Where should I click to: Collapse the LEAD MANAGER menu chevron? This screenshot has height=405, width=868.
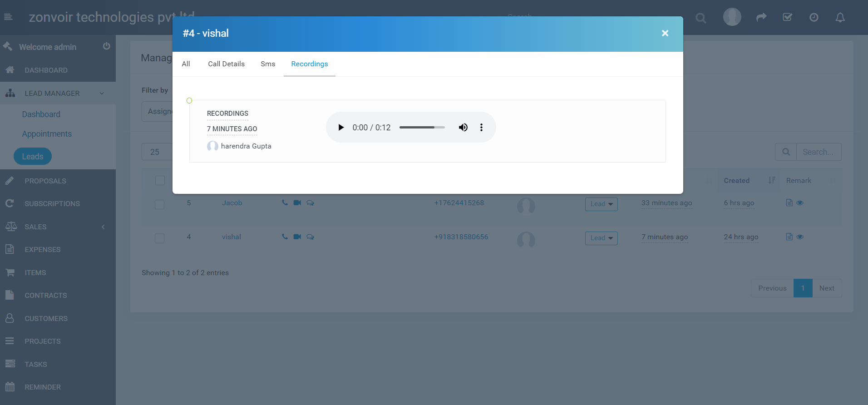[x=102, y=94]
